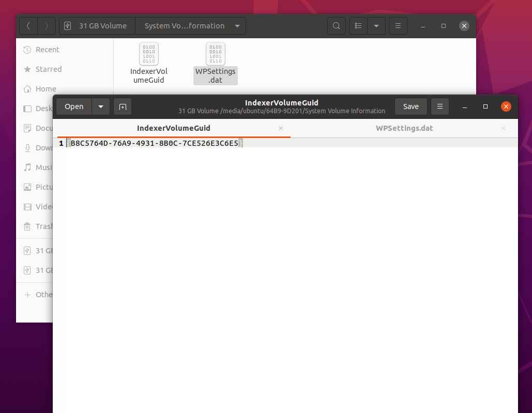Screen dimensions: 532x413
Task: Close the IndexerVolumeGuid tab
Action: [x=281, y=128]
